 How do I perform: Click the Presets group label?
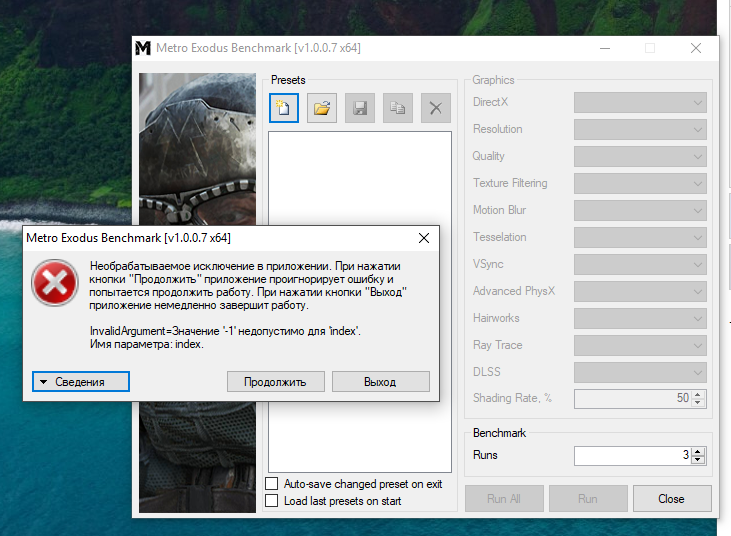(x=288, y=80)
